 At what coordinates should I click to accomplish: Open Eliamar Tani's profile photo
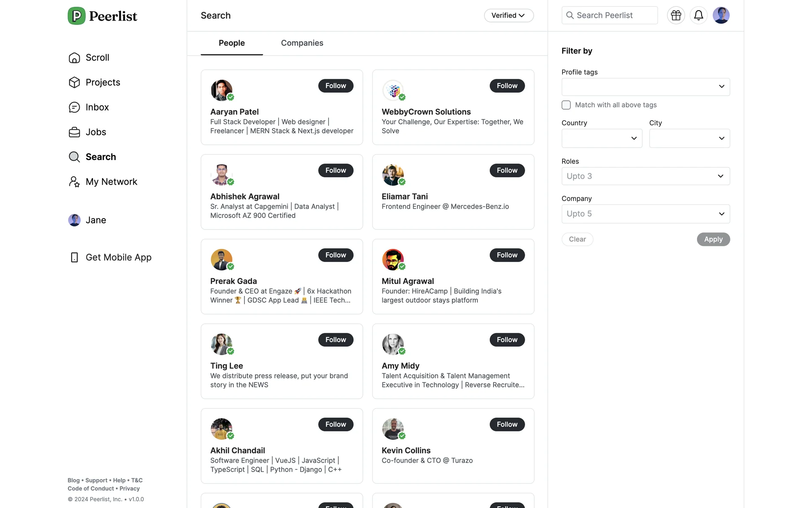392,175
